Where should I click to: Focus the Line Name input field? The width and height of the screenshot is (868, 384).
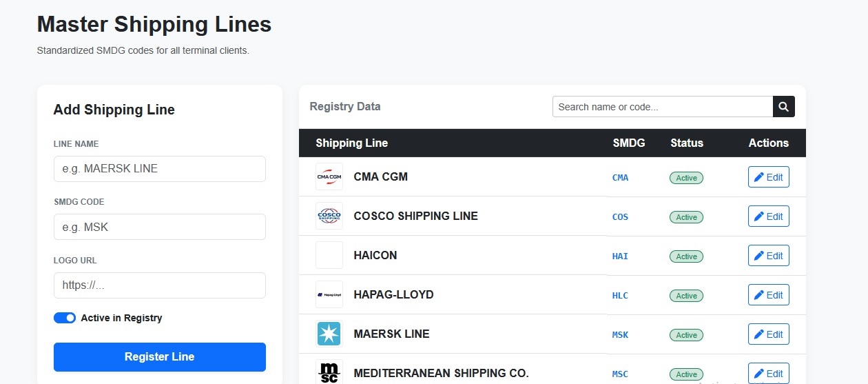tap(160, 169)
